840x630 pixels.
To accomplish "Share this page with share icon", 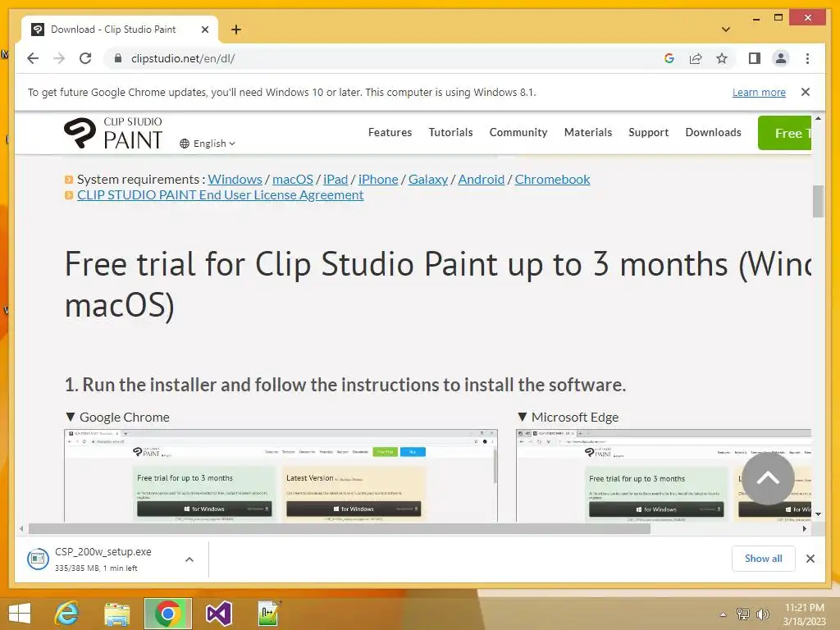I will 696,58.
